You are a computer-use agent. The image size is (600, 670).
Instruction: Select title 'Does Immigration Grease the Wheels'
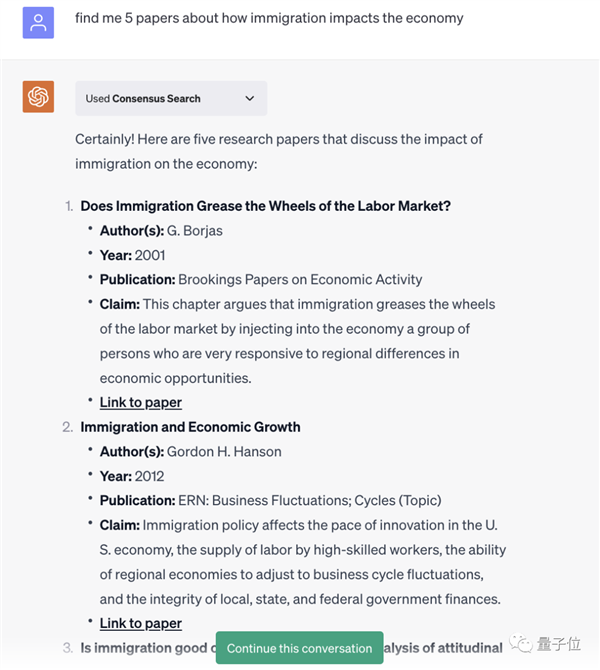pos(265,206)
